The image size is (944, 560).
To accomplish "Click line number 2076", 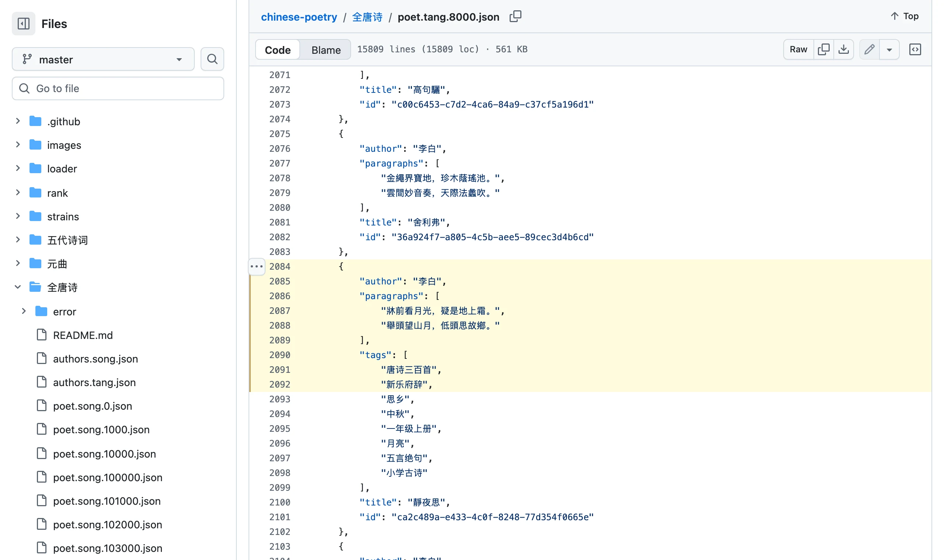I will coord(280,149).
